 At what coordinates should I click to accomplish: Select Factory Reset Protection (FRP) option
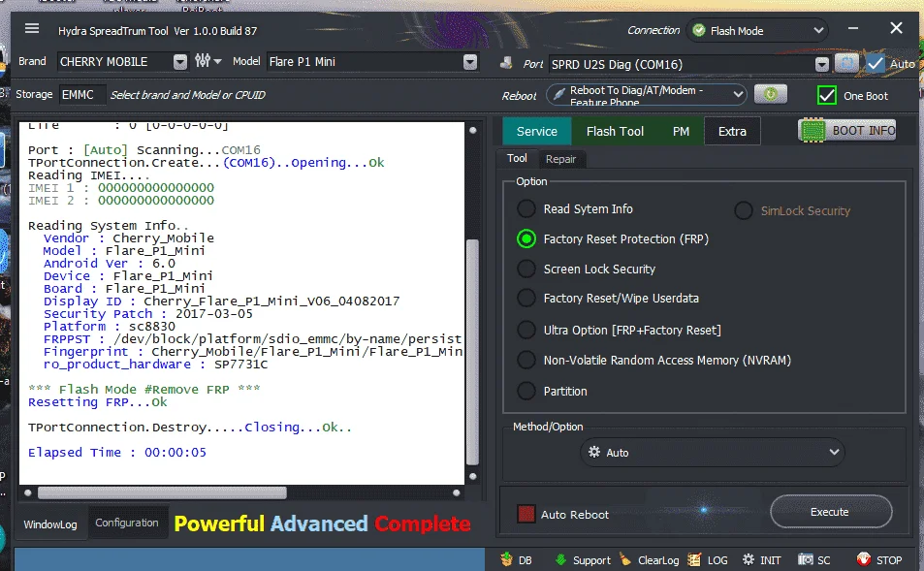click(526, 238)
